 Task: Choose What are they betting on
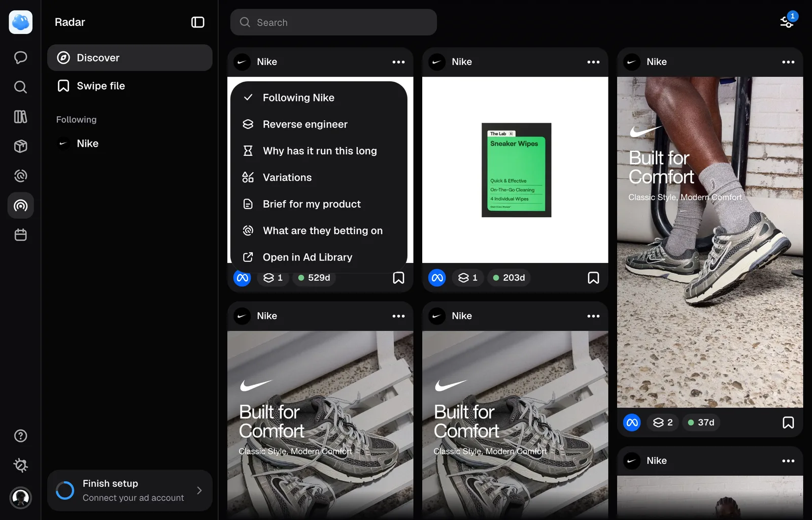[x=319, y=231]
